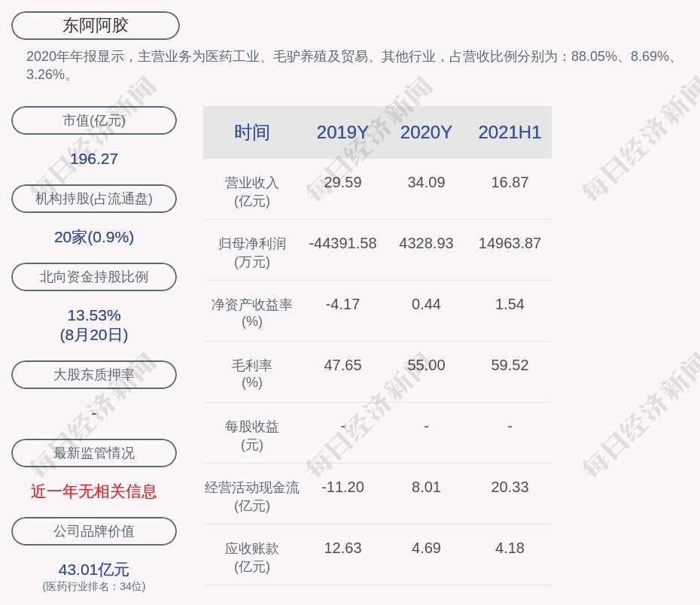Screen dimensions: 700x605
Task: Select the 净资产收益率(%) row label
Action: pos(251,313)
